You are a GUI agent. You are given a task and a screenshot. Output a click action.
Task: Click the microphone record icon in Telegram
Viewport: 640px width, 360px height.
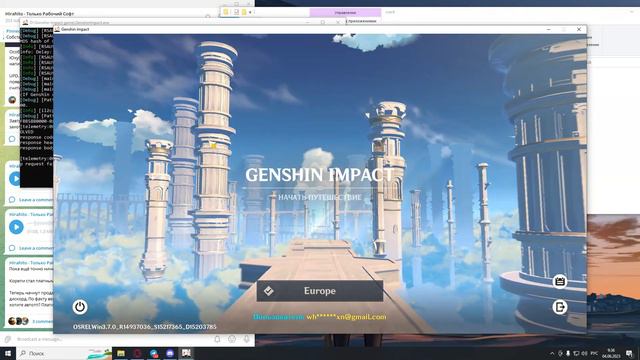click(247, 339)
